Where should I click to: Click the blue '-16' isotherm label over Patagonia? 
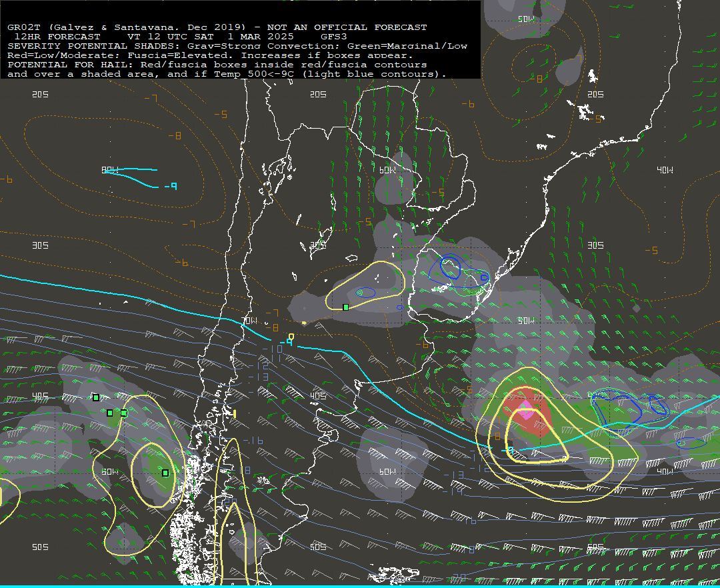click(x=253, y=441)
